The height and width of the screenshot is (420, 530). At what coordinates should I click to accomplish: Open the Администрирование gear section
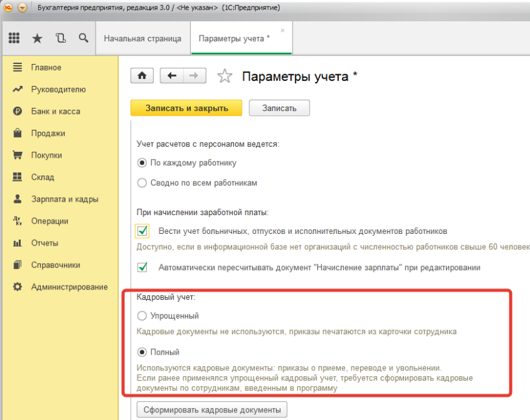[69, 287]
